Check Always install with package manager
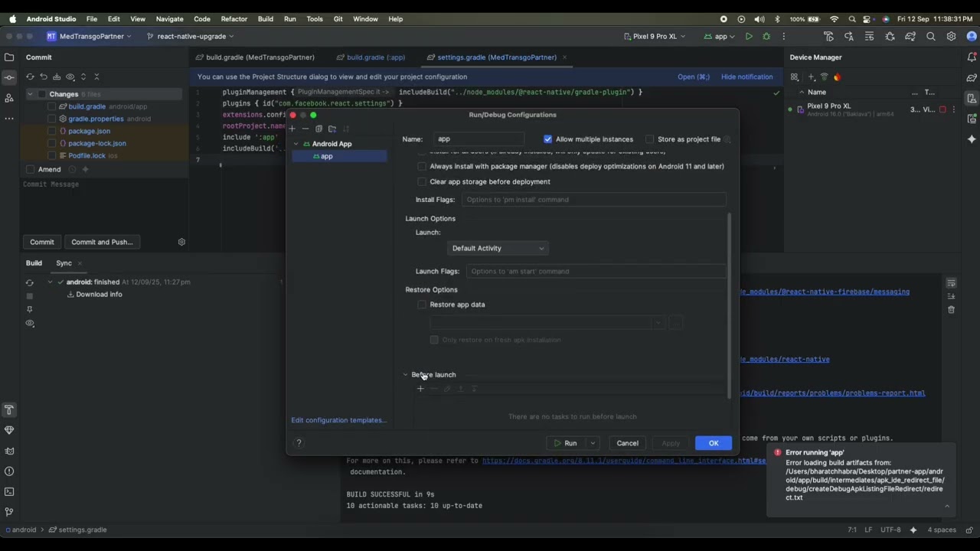980x551 pixels. click(x=422, y=166)
